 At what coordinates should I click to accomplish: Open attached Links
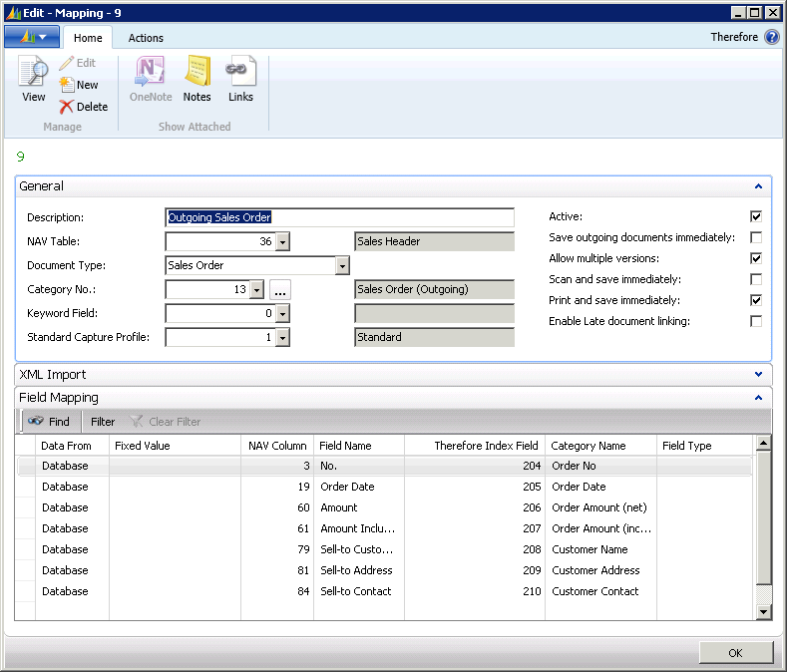tap(240, 73)
